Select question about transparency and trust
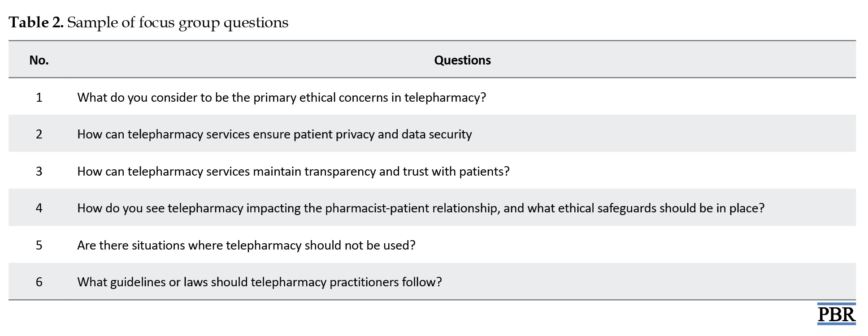Viewport: 868px width, 336px height. coord(293,171)
